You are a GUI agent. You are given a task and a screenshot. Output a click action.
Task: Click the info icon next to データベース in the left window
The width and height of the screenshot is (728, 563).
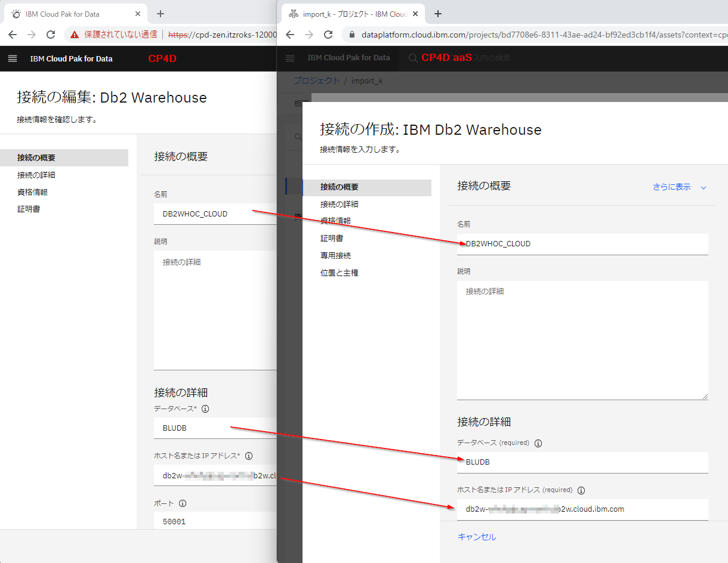(205, 409)
